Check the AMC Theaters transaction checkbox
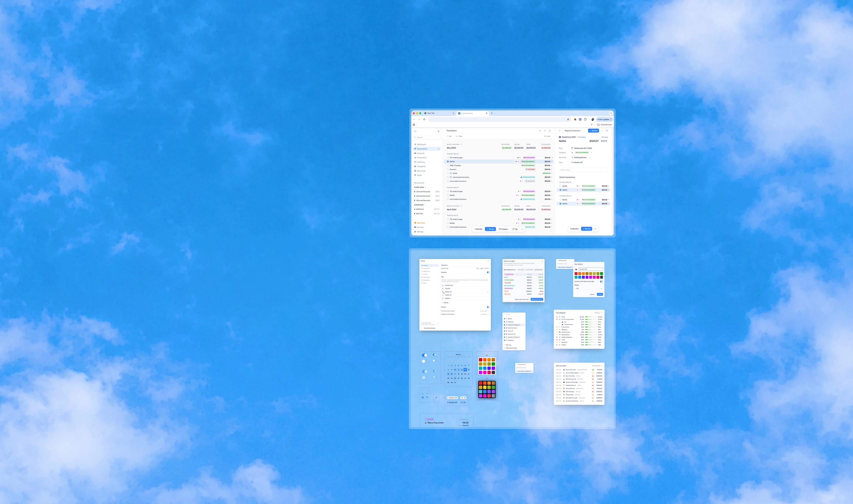Screen dimensions: 853x504 (x=448, y=165)
